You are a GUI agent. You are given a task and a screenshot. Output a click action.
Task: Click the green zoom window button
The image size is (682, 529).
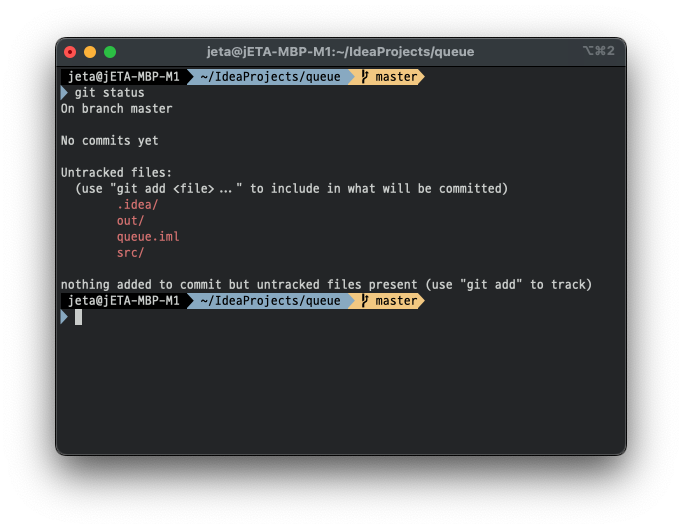point(110,52)
